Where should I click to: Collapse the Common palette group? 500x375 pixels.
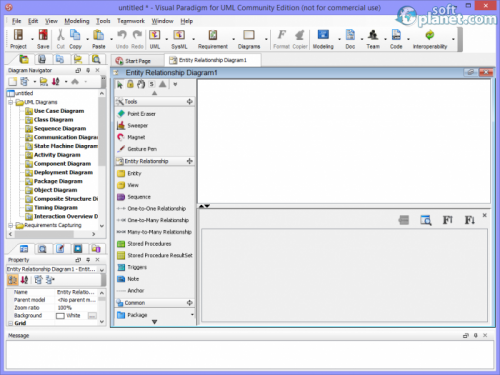pos(190,303)
